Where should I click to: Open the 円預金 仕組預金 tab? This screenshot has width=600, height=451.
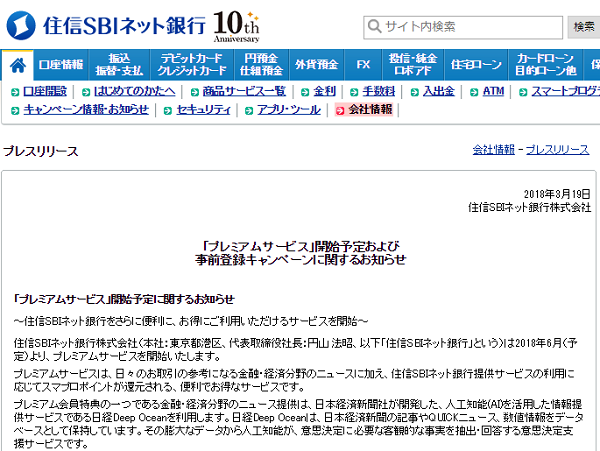point(261,65)
